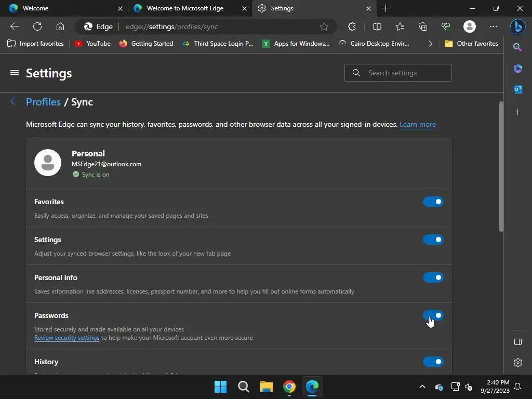Open the Settings hamburger menu
Viewport: 532px width, 399px height.
(14, 73)
